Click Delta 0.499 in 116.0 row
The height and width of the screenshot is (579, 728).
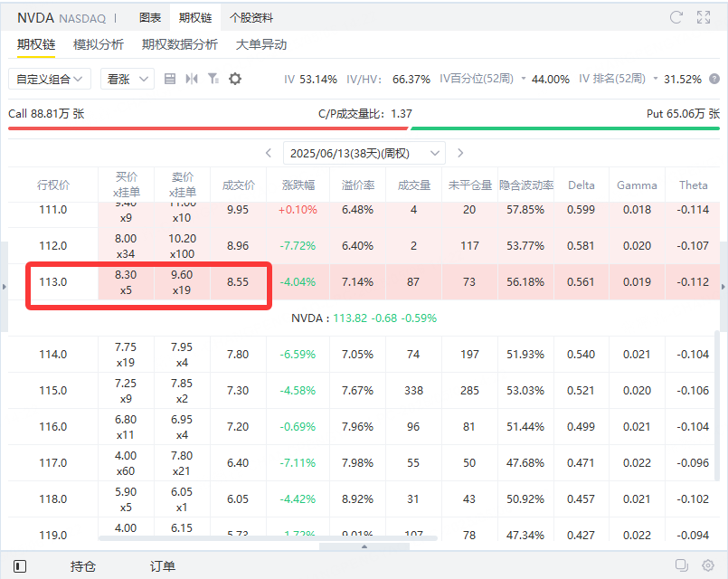[581, 427]
